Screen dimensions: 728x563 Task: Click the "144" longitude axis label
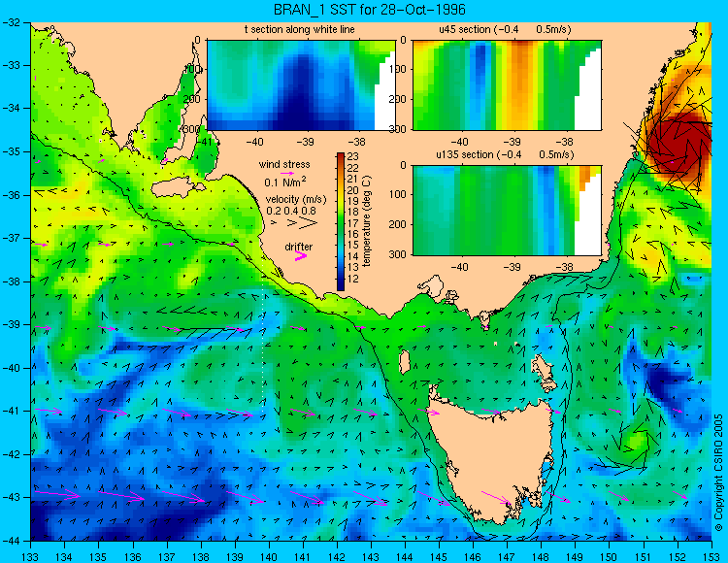tap(405, 556)
